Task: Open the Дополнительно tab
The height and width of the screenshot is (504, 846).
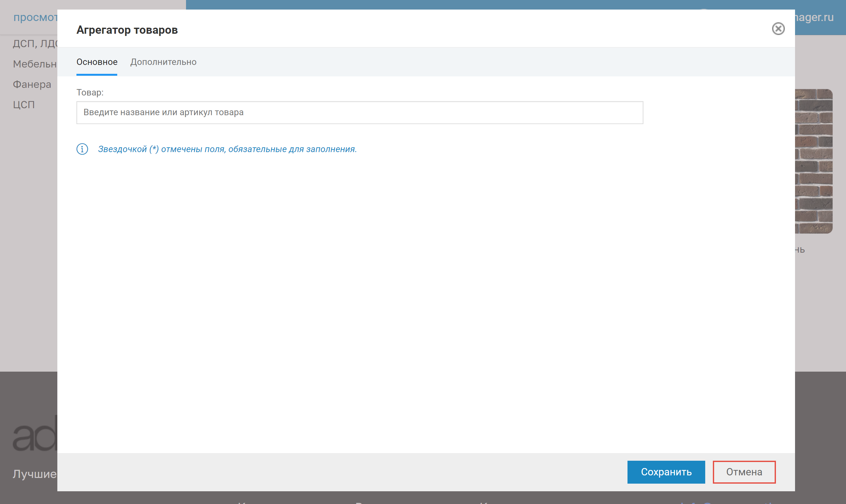Action: (x=163, y=62)
